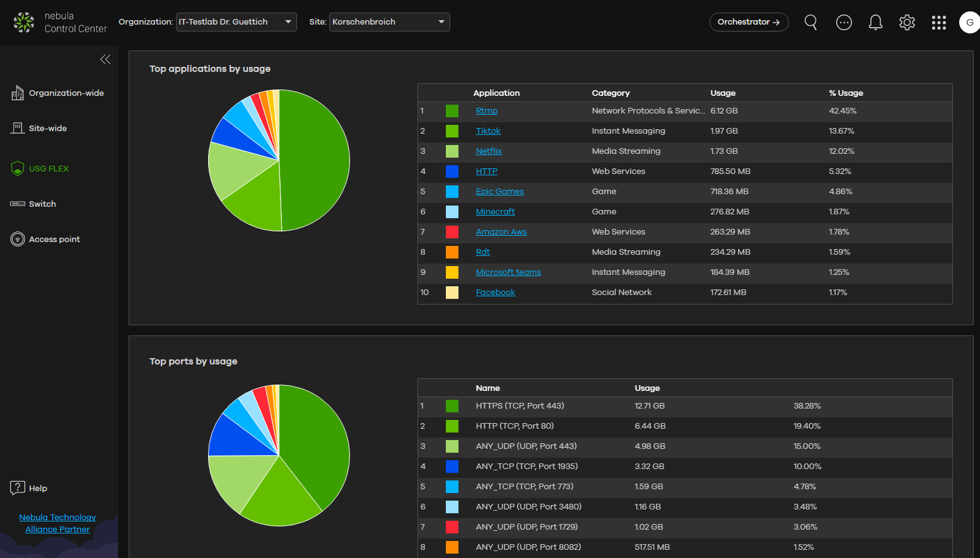The height and width of the screenshot is (558, 980).
Task: Click the Nebula Control Center logo
Action: point(24,22)
